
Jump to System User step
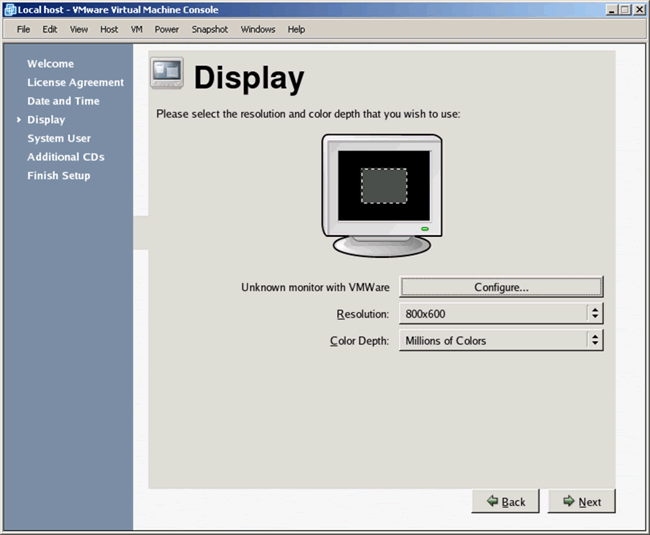click(59, 139)
